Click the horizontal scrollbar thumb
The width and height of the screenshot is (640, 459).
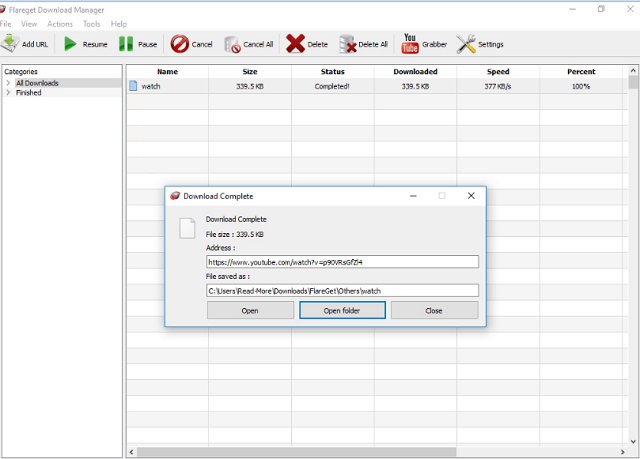pyautogui.click(x=296, y=452)
